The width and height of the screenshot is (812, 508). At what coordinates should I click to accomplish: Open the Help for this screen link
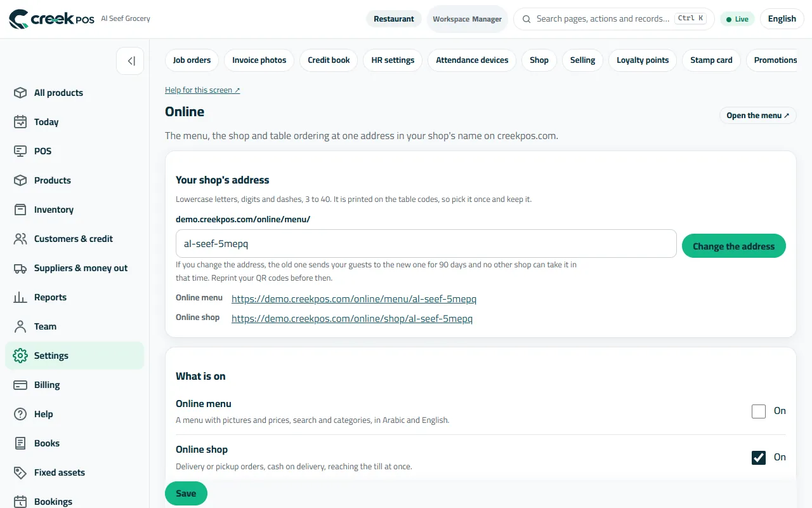pos(202,90)
